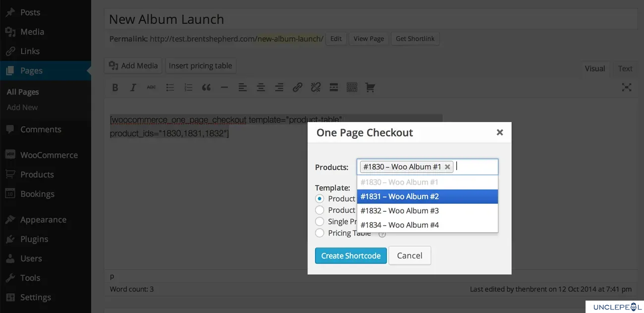Insert a horizontal line

pyautogui.click(x=224, y=88)
